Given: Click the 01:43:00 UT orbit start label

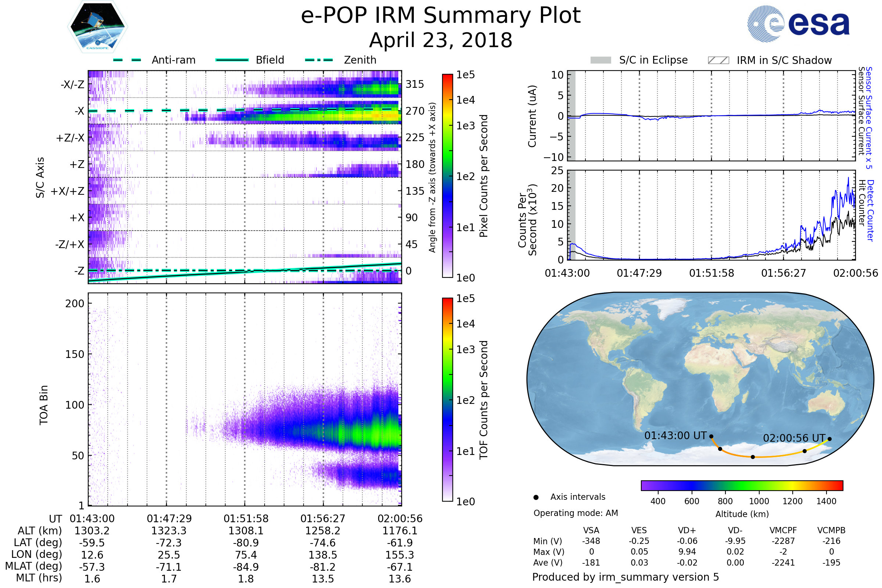Looking at the screenshot, I should [675, 435].
